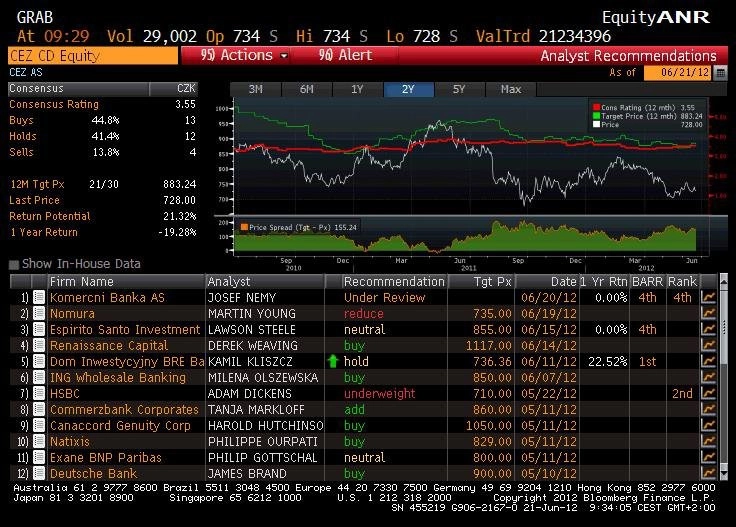This screenshot has width=736, height=527.
Task: Open document icon for Commerzbank Corporates
Action: point(39,409)
